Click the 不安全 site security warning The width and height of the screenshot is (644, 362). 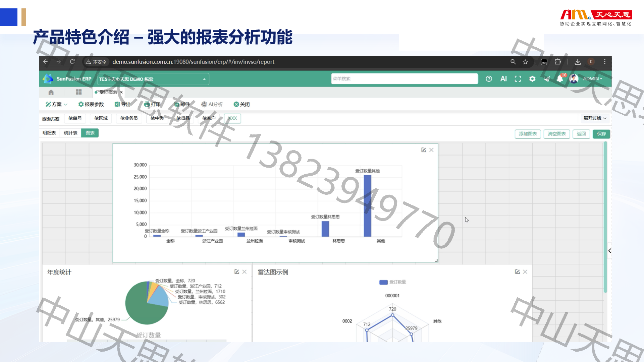tap(96, 62)
